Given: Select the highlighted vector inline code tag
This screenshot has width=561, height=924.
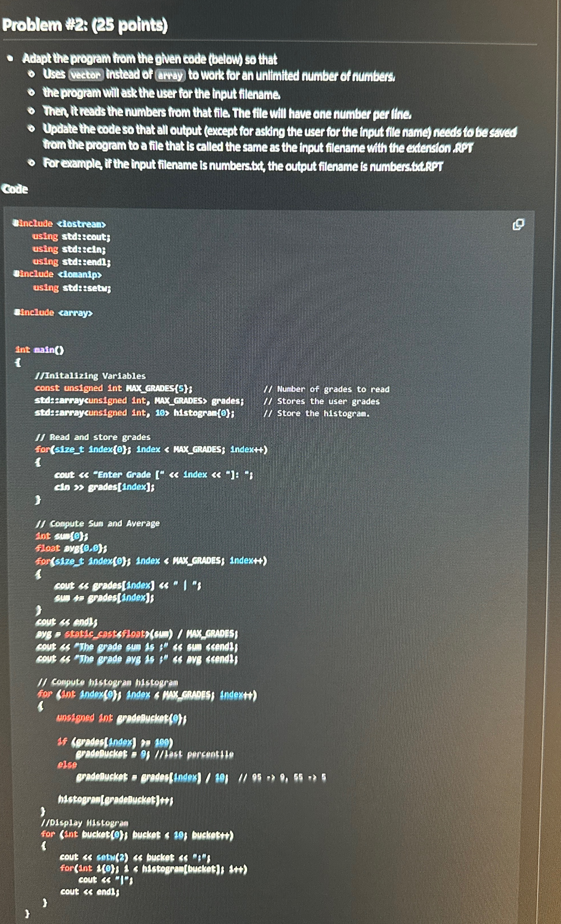Looking at the screenshot, I should point(86,74).
